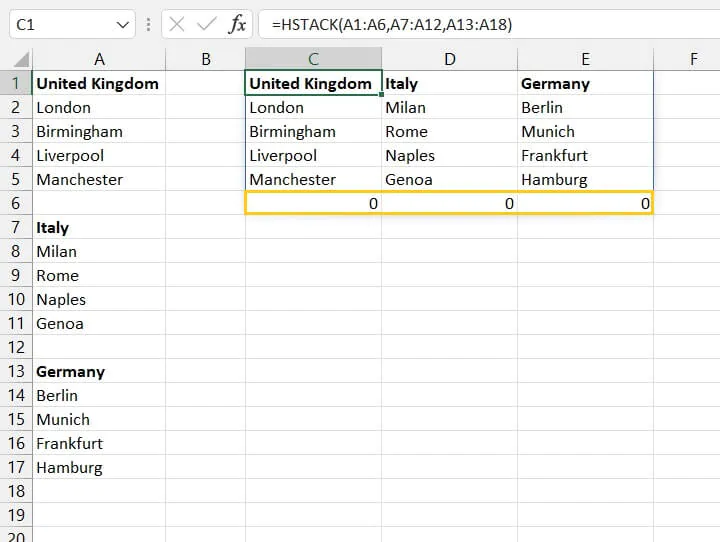This screenshot has height=542, width=720.
Task: Click cell A17 containing Hamburg
Action: (99, 467)
